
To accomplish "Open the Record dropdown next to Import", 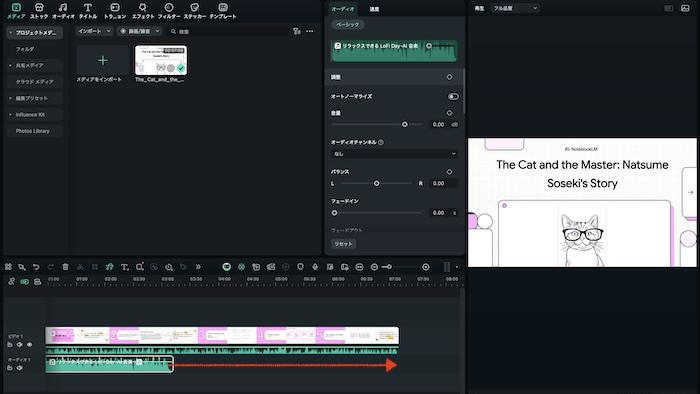I will click(140, 31).
